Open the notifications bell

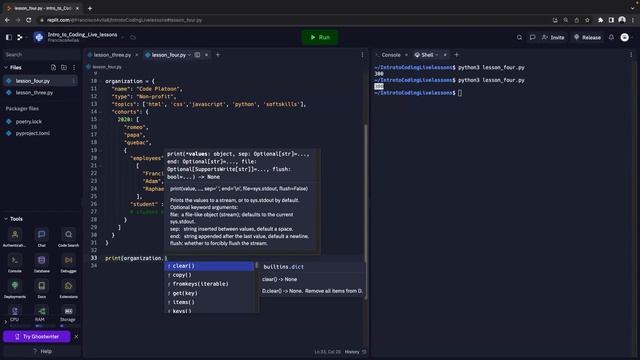(611, 37)
